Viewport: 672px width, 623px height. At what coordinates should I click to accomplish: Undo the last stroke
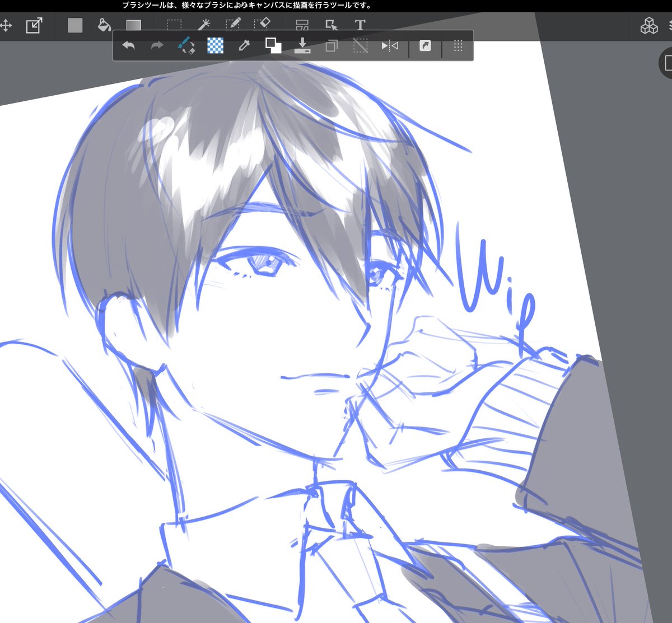tap(129, 46)
